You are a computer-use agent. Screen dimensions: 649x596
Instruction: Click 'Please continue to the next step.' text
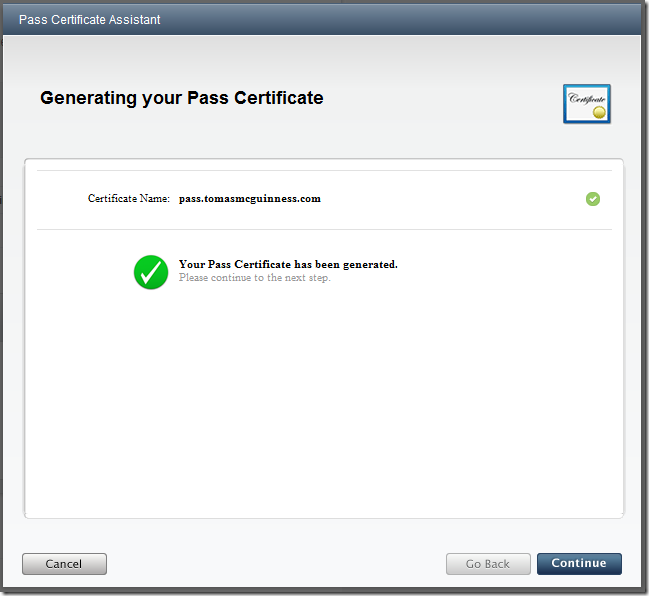255,278
